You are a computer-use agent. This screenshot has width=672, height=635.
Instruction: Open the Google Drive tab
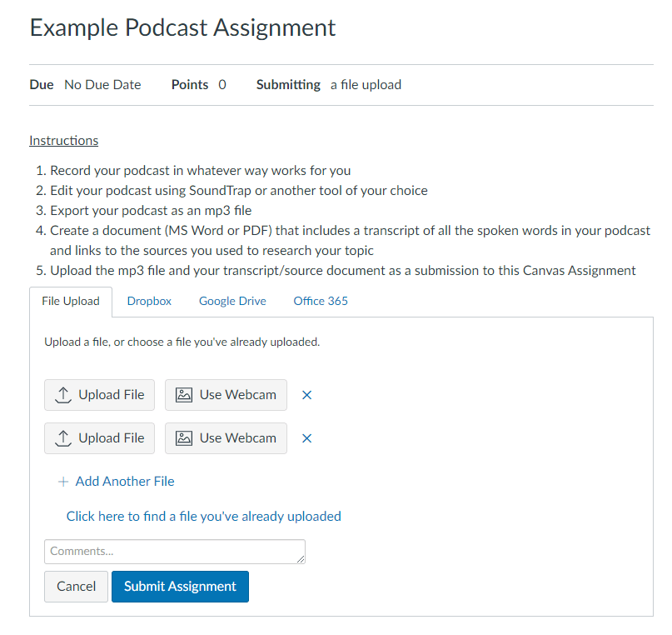[231, 301]
